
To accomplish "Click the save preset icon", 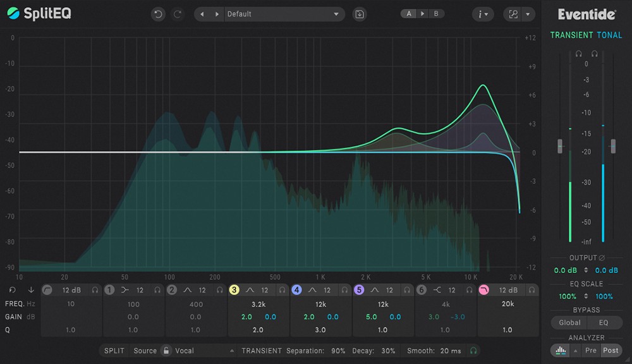I will tap(359, 14).
